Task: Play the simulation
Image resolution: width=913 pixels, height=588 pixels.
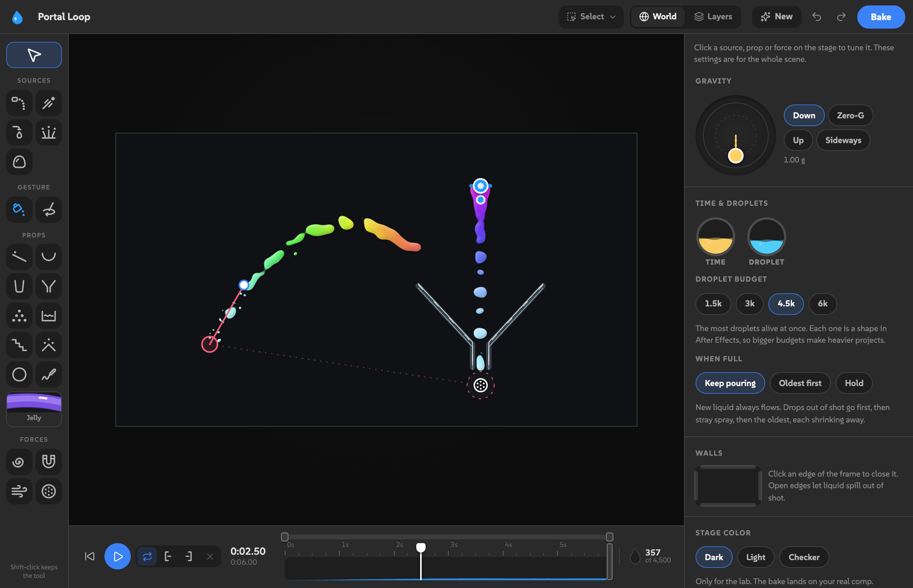Action: pyautogui.click(x=118, y=557)
